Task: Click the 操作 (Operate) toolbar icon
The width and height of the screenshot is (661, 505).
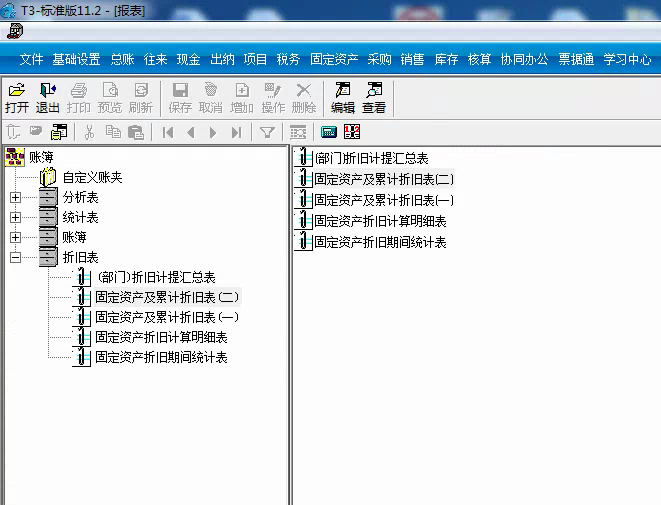Action: 273,98
